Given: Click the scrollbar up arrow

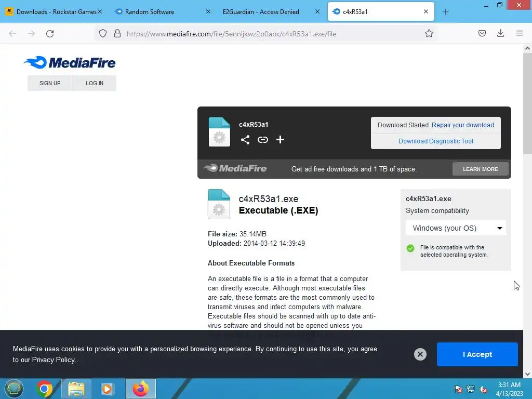Looking at the screenshot, I should click(527, 48).
